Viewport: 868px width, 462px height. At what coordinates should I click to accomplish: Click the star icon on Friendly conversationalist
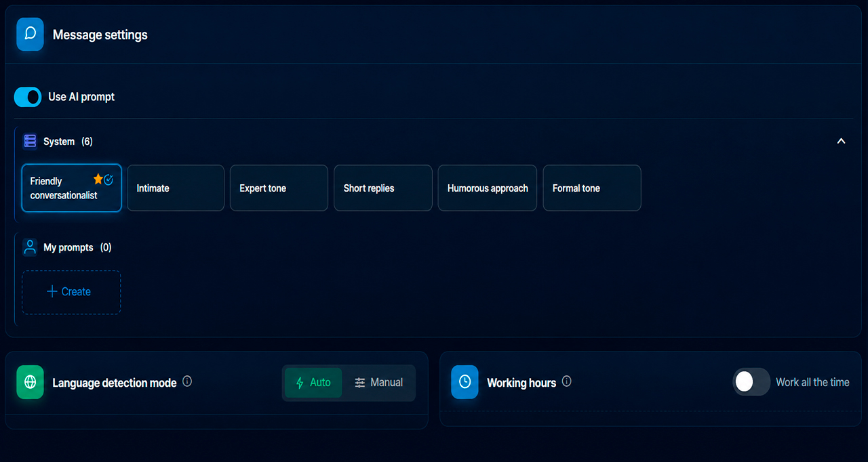(x=98, y=180)
